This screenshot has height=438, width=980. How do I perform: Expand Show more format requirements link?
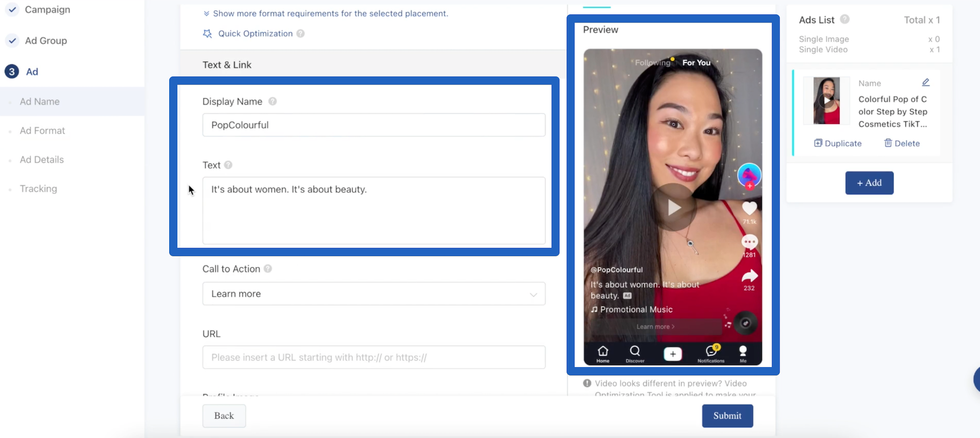pos(330,13)
